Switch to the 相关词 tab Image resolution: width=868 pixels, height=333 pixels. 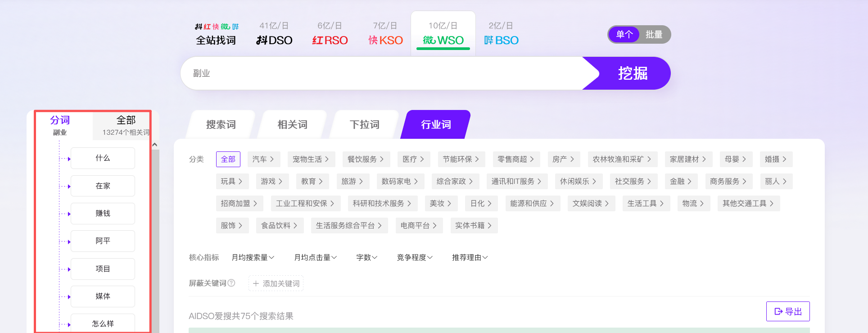[x=292, y=125]
